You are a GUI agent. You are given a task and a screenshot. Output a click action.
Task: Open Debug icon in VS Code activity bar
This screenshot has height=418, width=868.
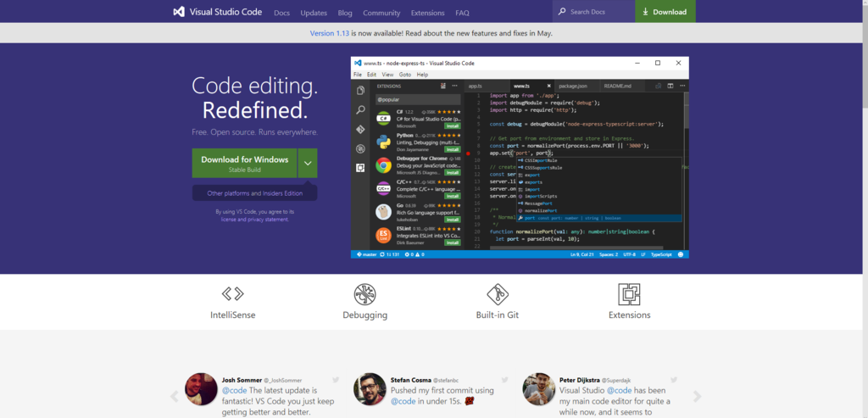pos(360,148)
